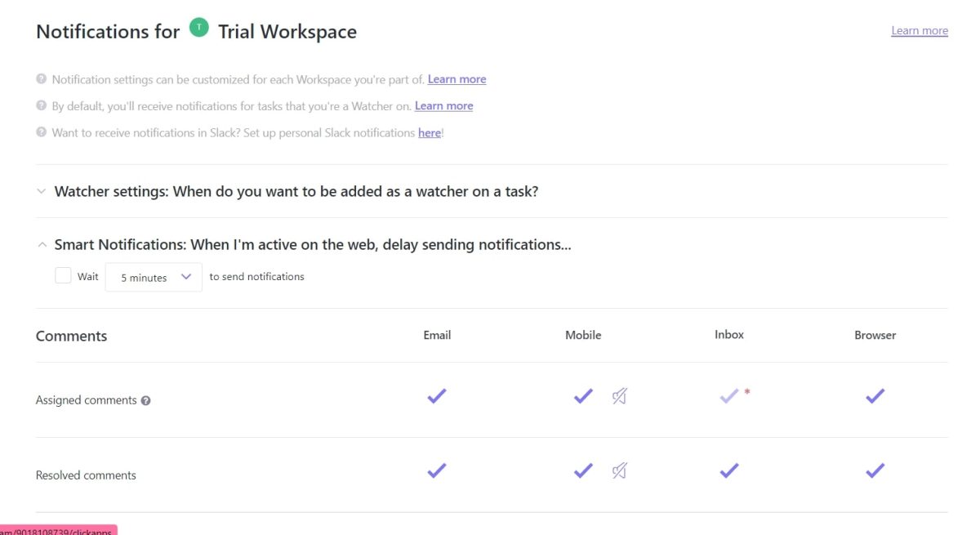The width and height of the screenshot is (980, 535).
Task: Disable Email notifications for Assigned comments
Action: [437, 396]
